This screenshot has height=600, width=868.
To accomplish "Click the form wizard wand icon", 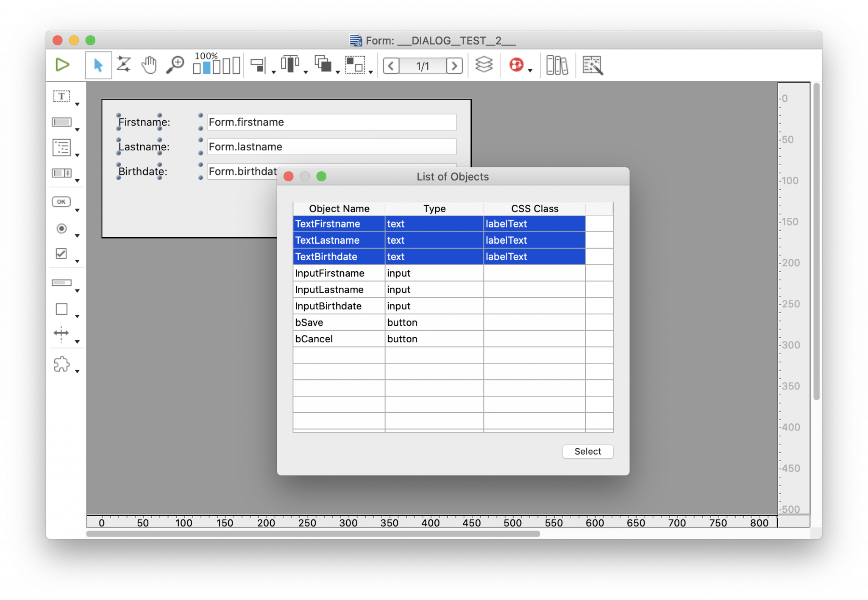I will click(x=593, y=65).
